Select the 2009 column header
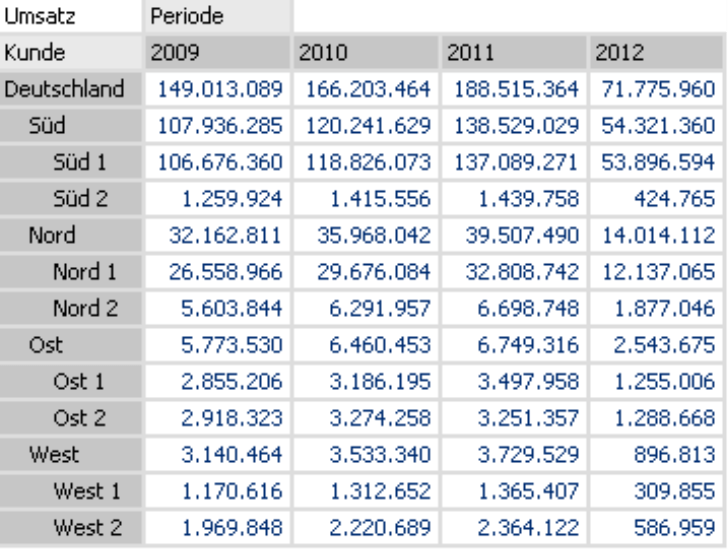Viewport: 728px width, 549px height. pos(218,52)
